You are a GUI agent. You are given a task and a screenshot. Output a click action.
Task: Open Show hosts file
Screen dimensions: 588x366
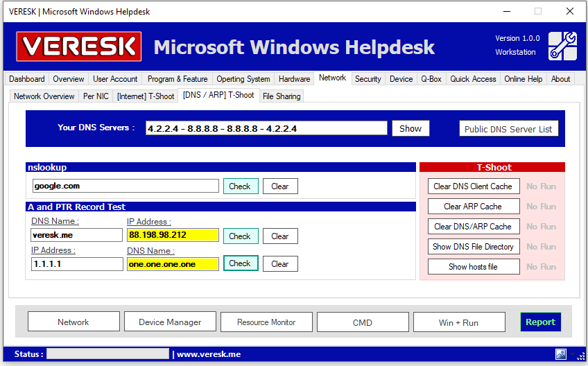(473, 267)
